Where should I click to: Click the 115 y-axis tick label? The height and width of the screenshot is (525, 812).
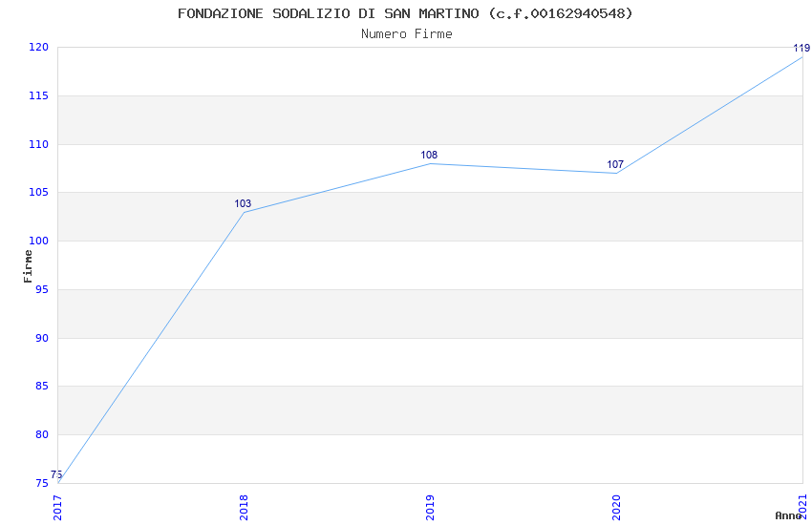[x=38, y=96]
